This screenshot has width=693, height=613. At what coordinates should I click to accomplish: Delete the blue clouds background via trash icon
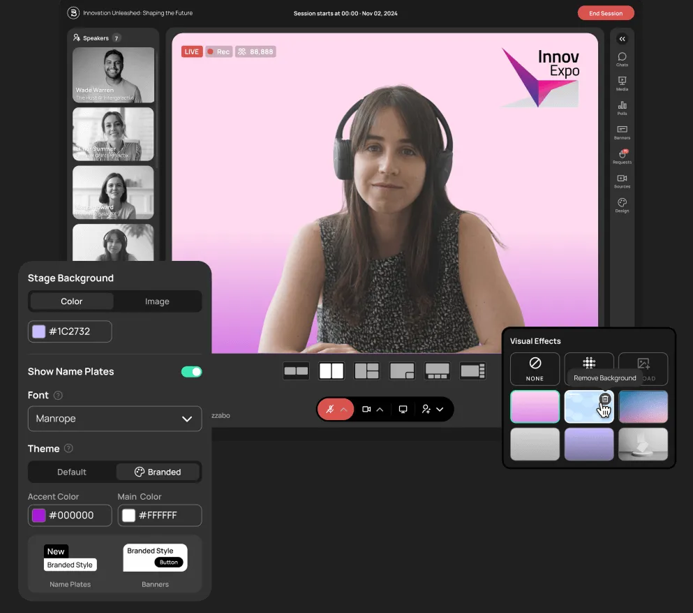pyautogui.click(x=605, y=399)
